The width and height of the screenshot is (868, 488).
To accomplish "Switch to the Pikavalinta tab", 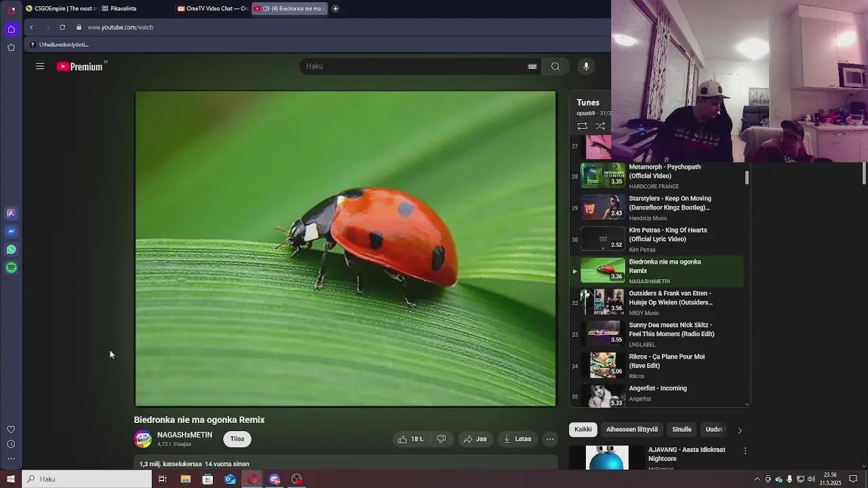I will (x=123, y=9).
